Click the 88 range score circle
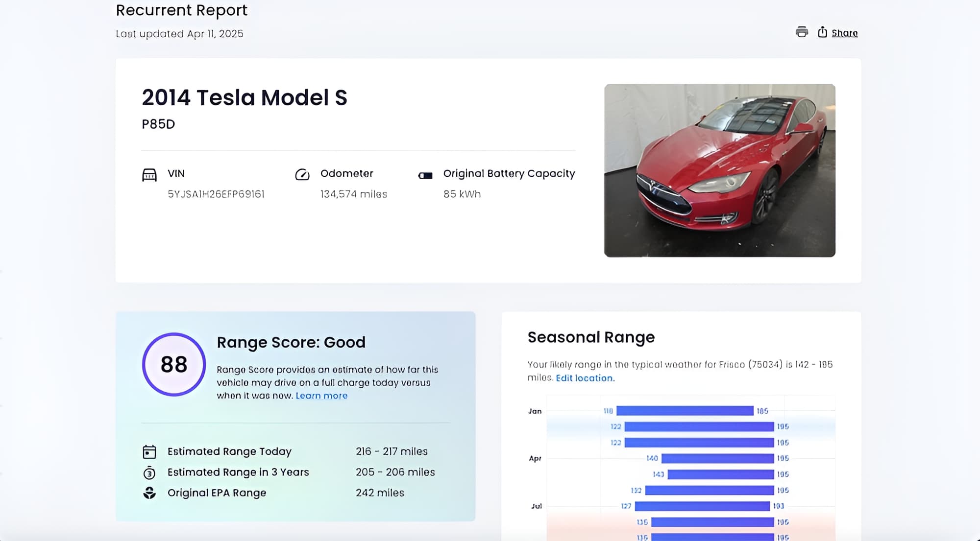 click(174, 364)
